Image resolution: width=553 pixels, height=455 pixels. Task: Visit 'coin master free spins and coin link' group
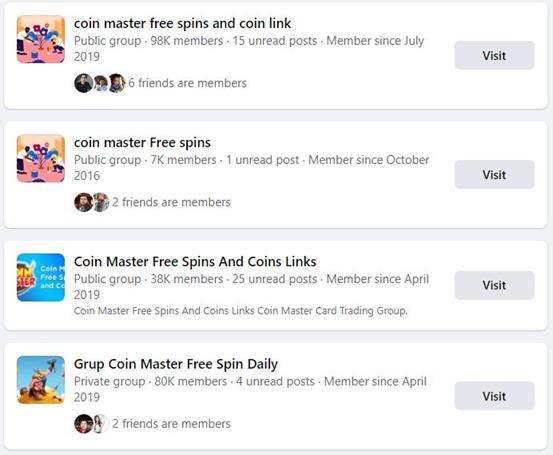[x=494, y=55]
